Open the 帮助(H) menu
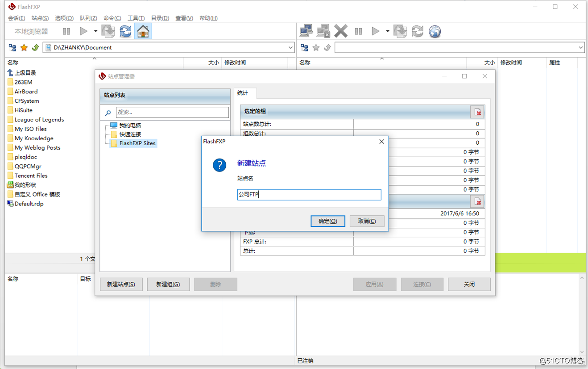This screenshot has width=588, height=369. coord(208,18)
